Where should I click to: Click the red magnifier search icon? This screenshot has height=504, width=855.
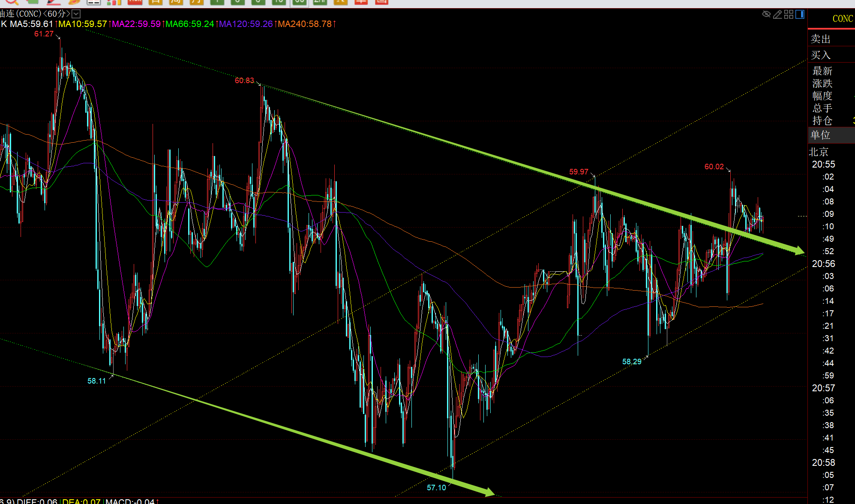(x=11, y=2)
